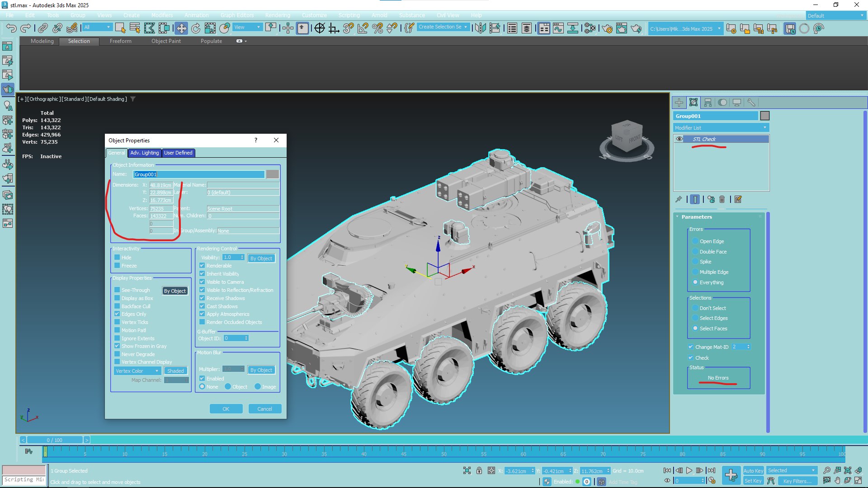
Task: Click the Shaded button
Action: point(175,371)
